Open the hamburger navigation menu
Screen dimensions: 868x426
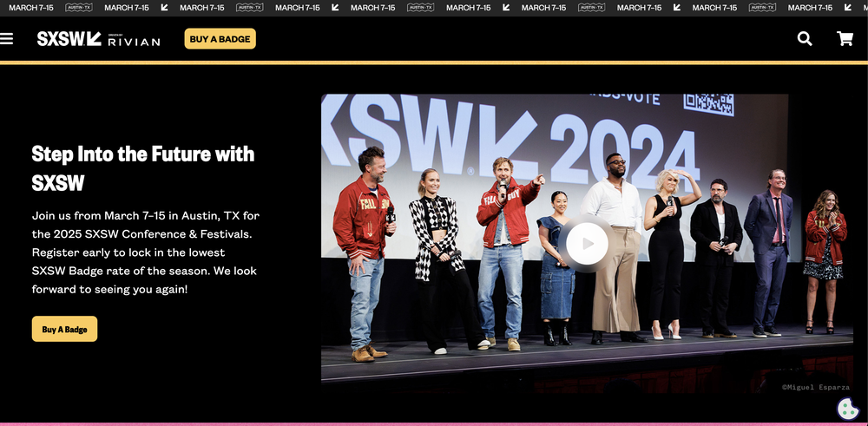point(6,39)
